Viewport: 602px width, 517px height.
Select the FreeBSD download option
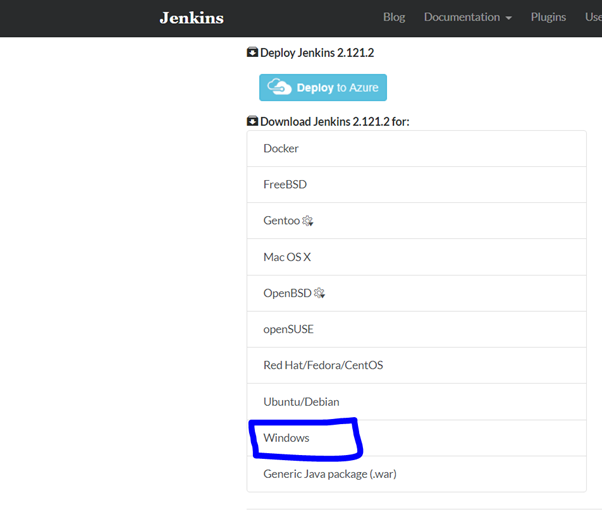point(417,185)
